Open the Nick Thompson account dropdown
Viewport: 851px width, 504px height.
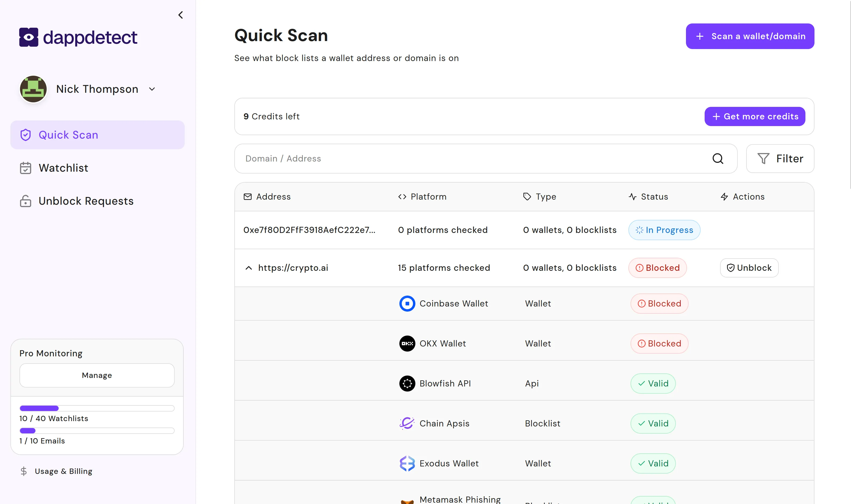pyautogui.click(x=152, y=89)
